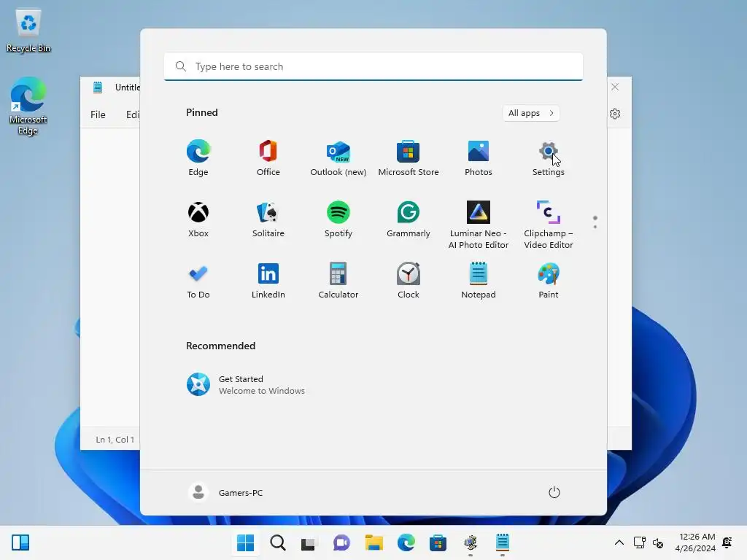Launch LinkedIn pinned app

coord(268,281)
